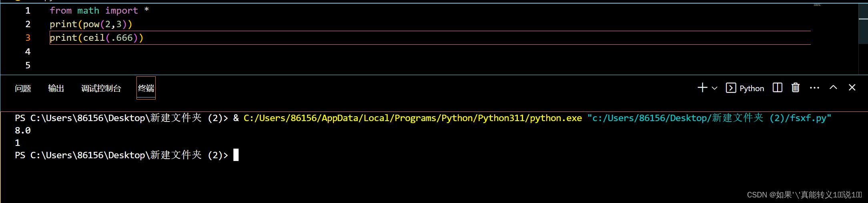Maximize panel size with the up chevron
The image size is (868, 203).
pyautogui.click(x=833, y=88)
